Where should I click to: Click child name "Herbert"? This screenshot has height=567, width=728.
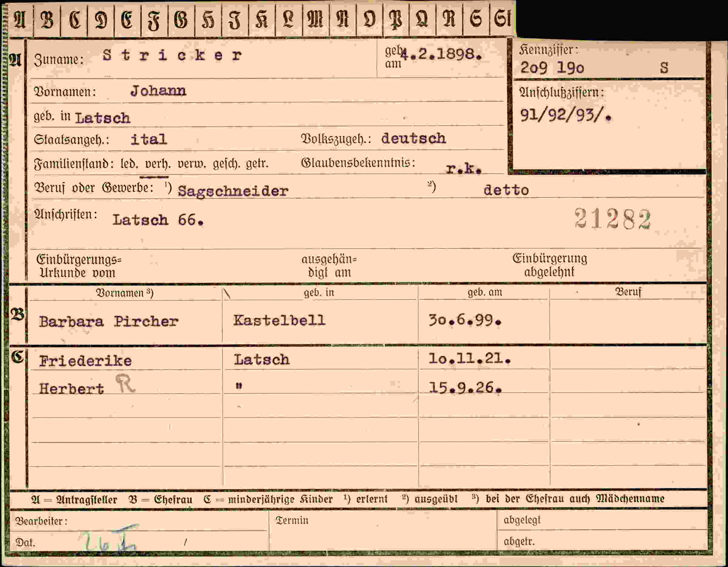pos(71,389)
